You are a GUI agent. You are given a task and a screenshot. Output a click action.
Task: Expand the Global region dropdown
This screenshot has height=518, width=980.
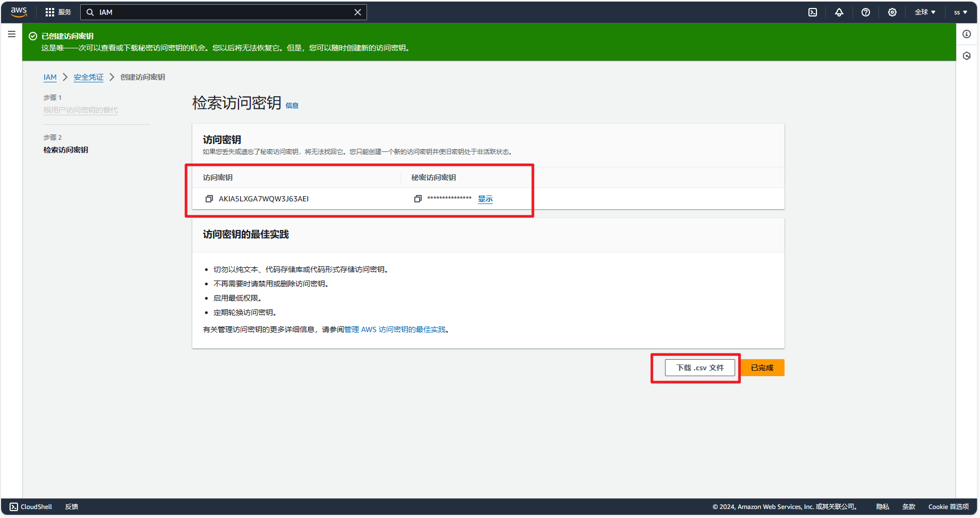click(x=925, y=12)
